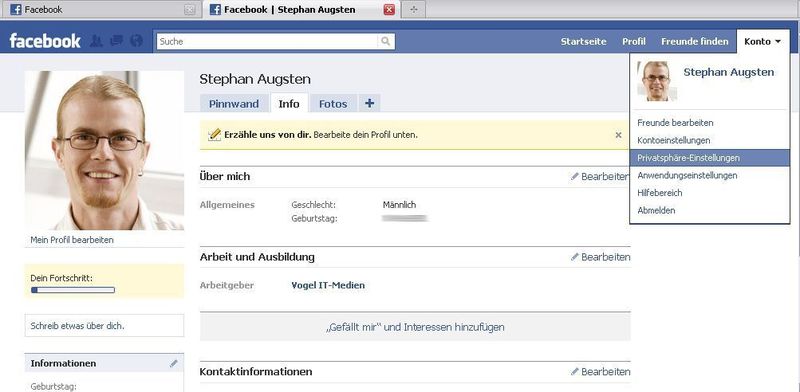Viewport: 800px width, 392px height.
Task: Open the Vogel IT-Medien employer link
Action: [x=328, y=285]
